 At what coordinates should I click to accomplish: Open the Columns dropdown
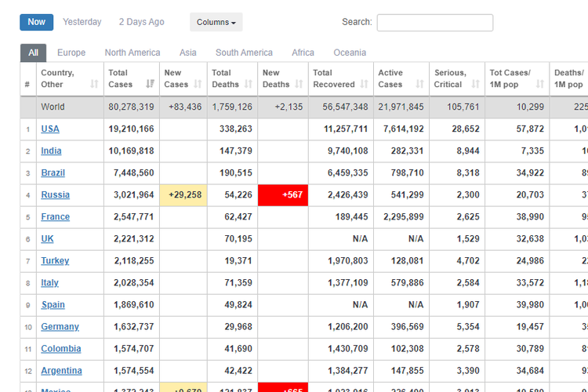pyautogui.click(x=216, y=22)
